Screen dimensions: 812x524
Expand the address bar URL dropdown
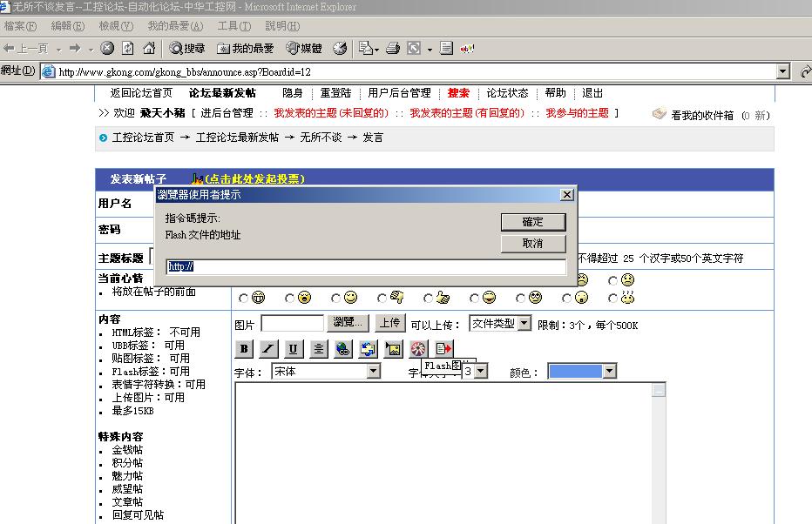click(x=783, y=71)
